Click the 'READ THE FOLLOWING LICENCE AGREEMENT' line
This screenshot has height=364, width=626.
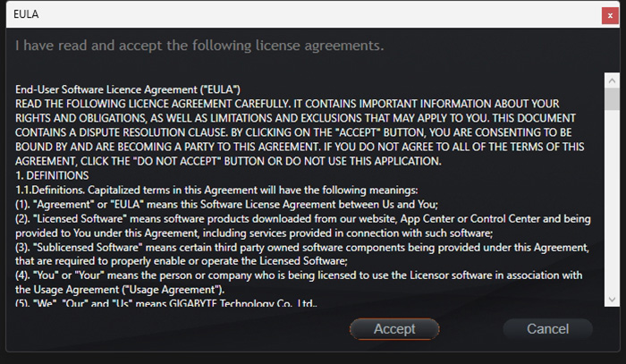[x=287, y=104]
